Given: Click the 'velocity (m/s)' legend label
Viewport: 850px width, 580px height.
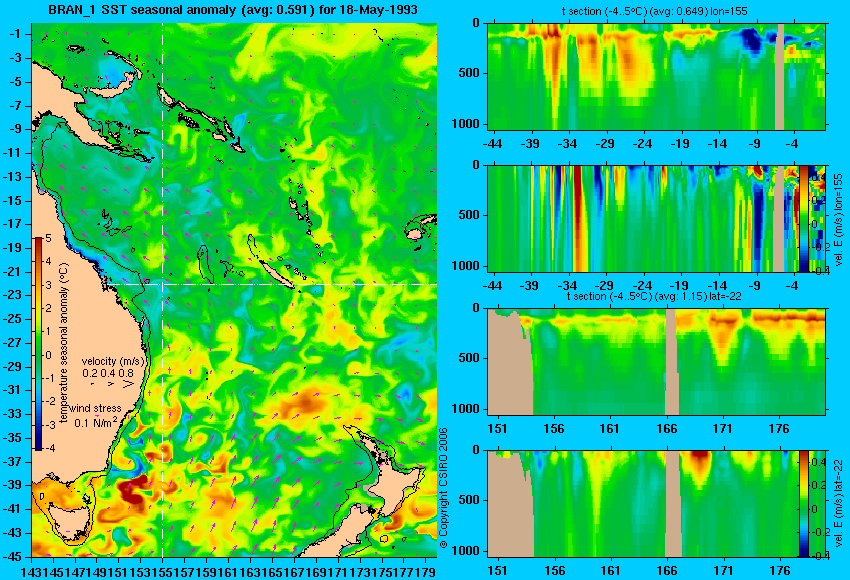Looking at the screenshot, I should (x=113, y=361).
